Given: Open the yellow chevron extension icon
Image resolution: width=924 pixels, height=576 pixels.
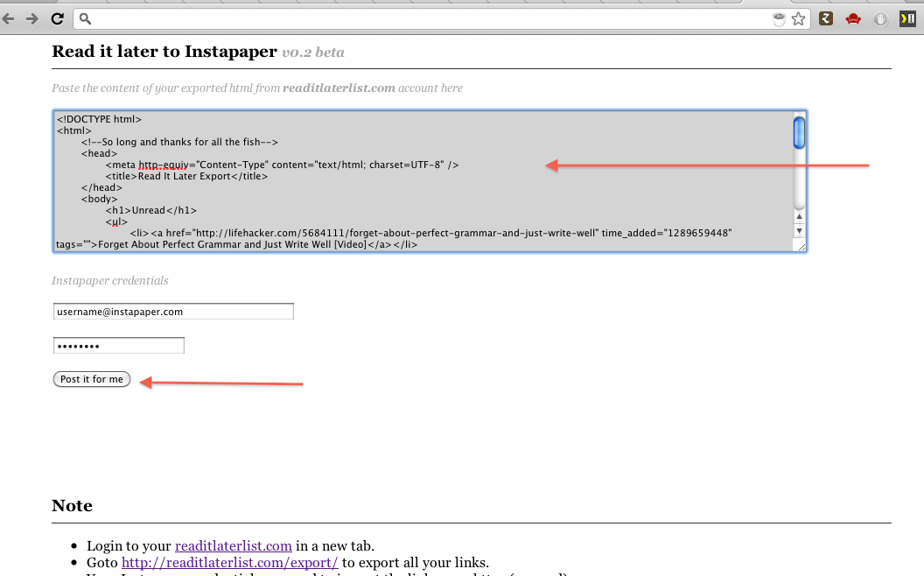Looking at the screenshot, I should 907,19.
